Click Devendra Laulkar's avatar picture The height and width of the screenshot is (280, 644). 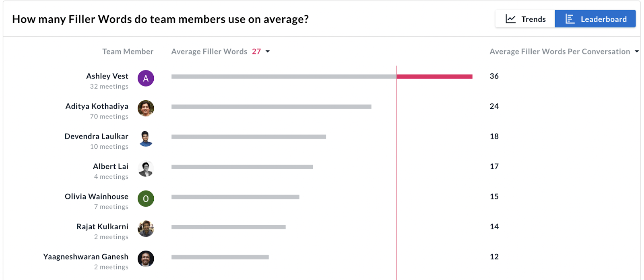click(146, 139)
